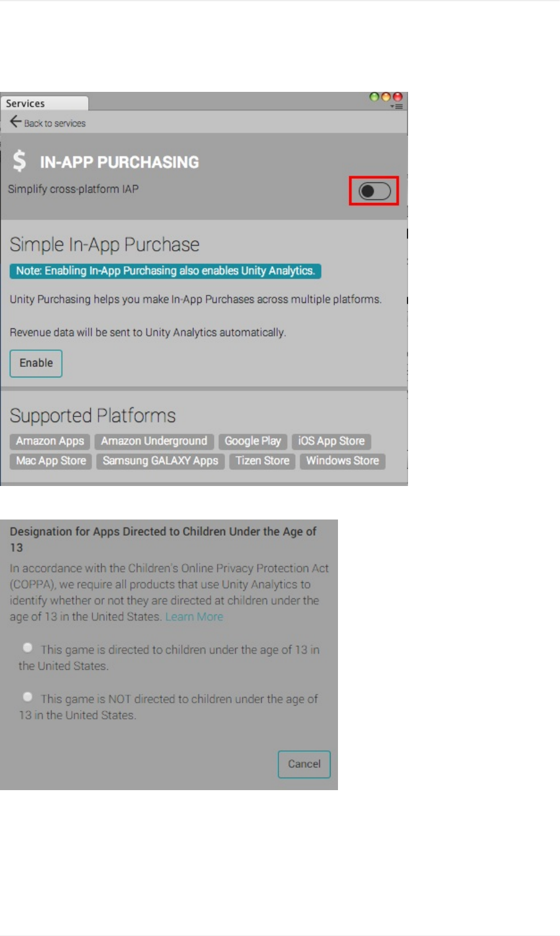Click the 'Simple In-App Purchase' heading
This screenshot has height=936, width=560.
104,245
